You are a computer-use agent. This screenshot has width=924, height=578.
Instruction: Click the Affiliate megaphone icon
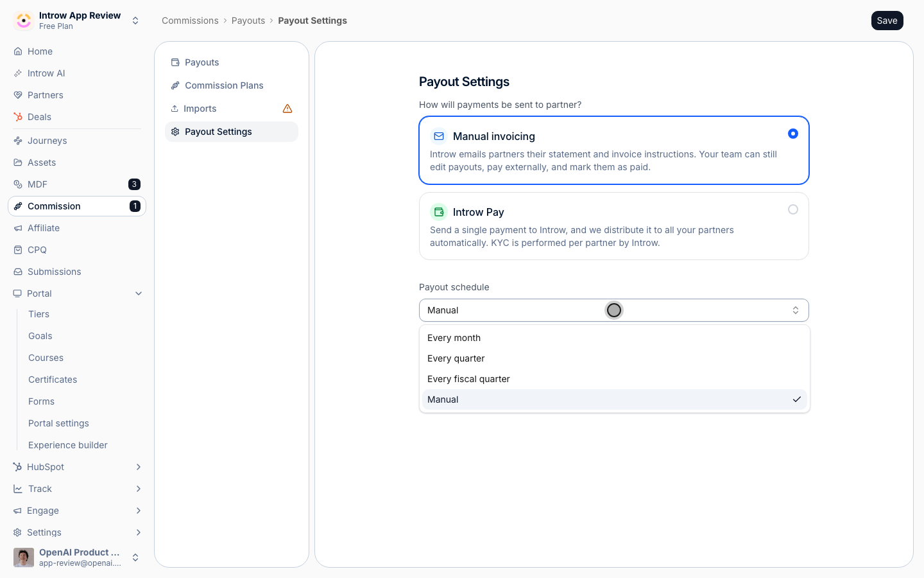click(18, 228)
